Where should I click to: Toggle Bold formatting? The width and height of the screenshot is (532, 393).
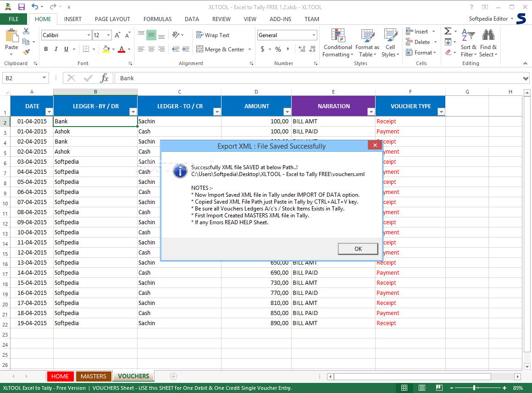pos(46,49)
